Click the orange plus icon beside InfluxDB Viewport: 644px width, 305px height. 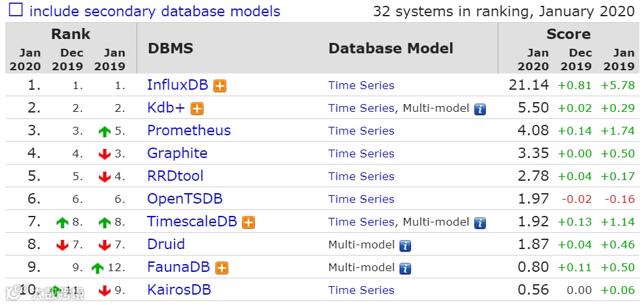point(220,86)
